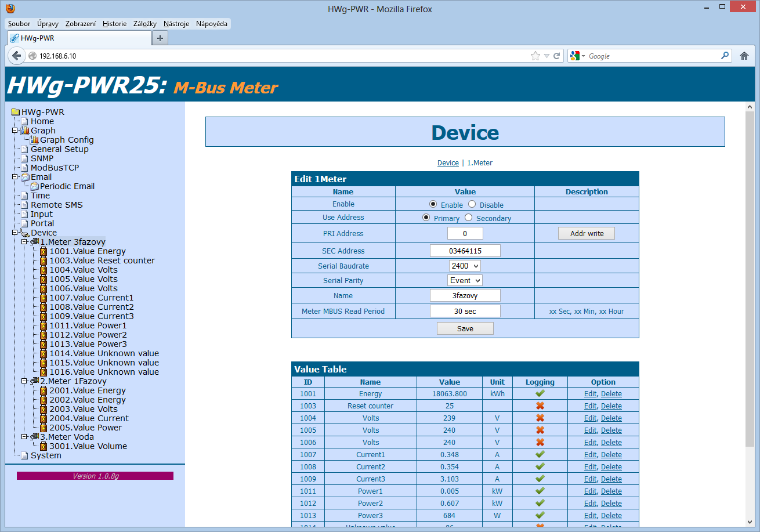
Task: Click the Addr write button
Action: point(587,233)
